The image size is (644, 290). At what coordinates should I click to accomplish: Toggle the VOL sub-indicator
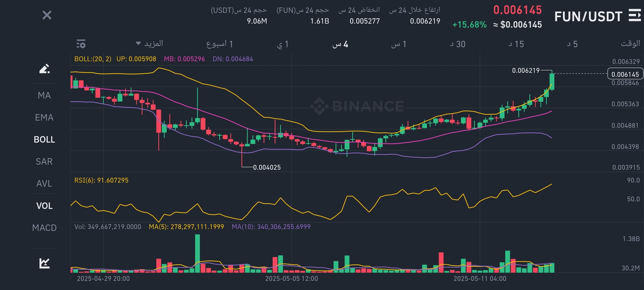coord(44,206)
